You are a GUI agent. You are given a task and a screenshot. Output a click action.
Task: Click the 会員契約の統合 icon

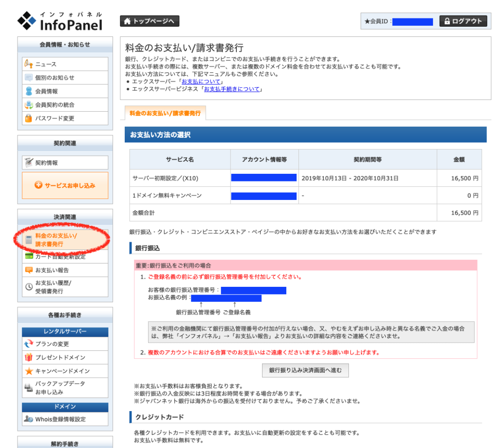click(x=29, y=105)
